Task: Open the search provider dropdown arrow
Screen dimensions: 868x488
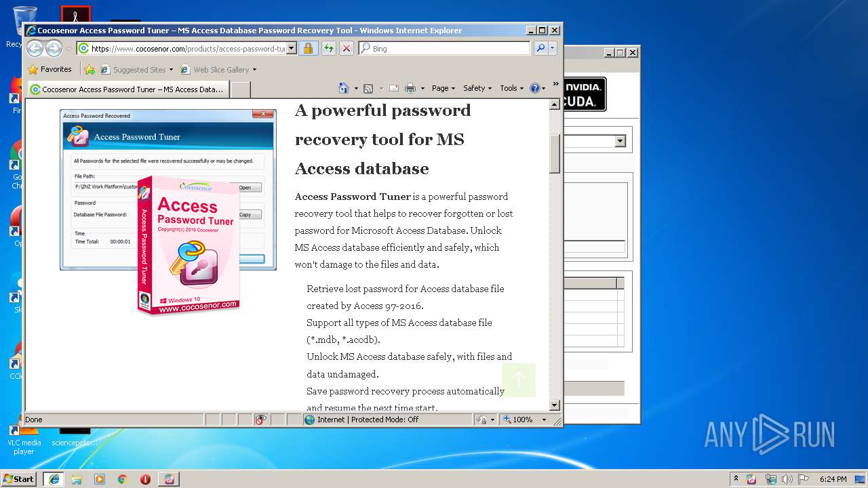Action: [x=553, y=48]
